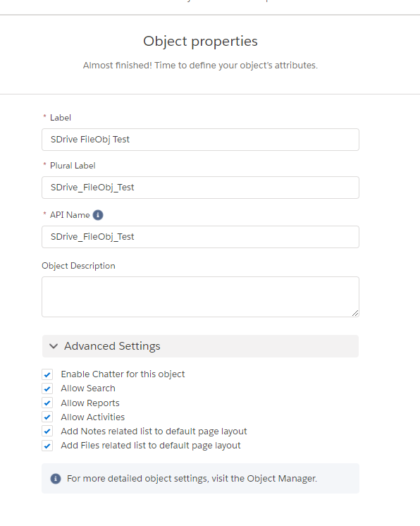Click the Object Manager text in note
The height and width of the screenshot is (526, 420).
pyautogui.click(x=282, y=479)
